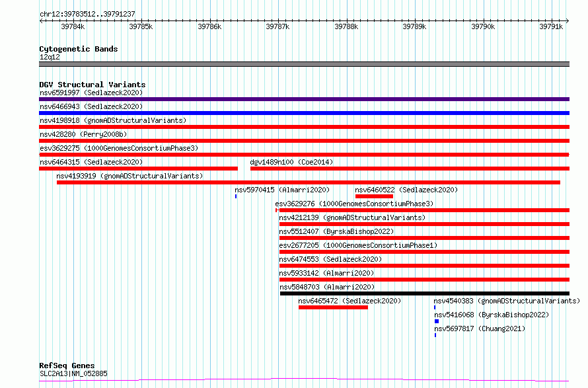The image size is (588, 388).
Task: Open nsv6460522 (Sedlazeck2020) label
Action: click(x=406, y=190)
